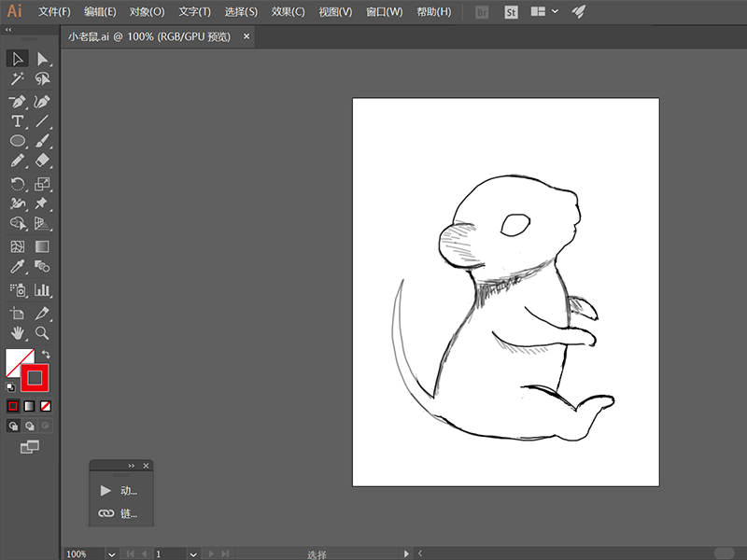This screenshot has height=560, width=747.
Task: Switch to the 小老鼠.ai document tab
Action: click(149, 36)
